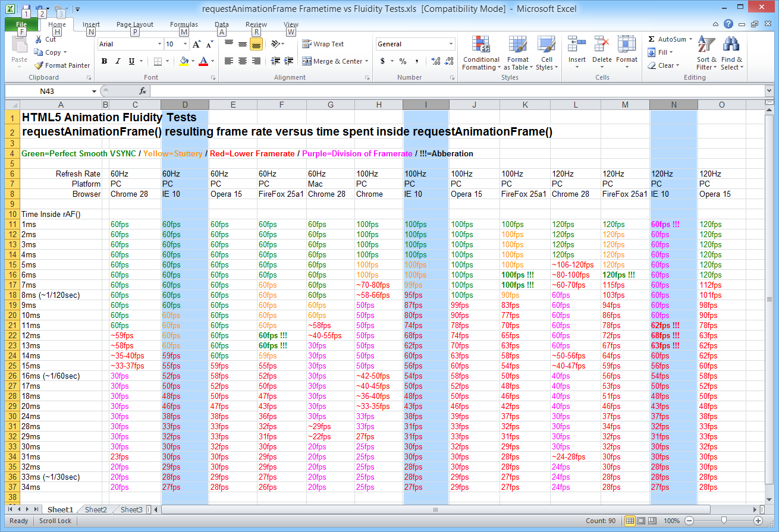
Task: Click the Merge & Center button
Action: click(x=335, y=61)
